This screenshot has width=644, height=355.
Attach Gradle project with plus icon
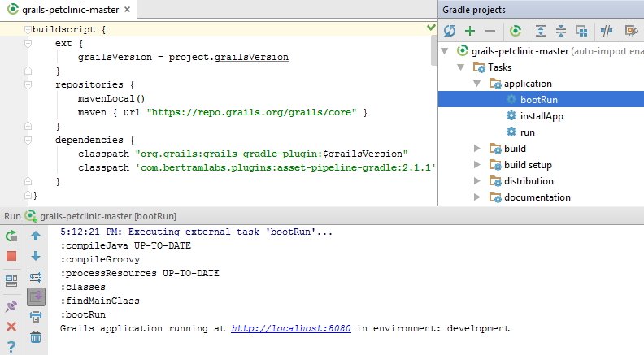click(x=470, y=31)
